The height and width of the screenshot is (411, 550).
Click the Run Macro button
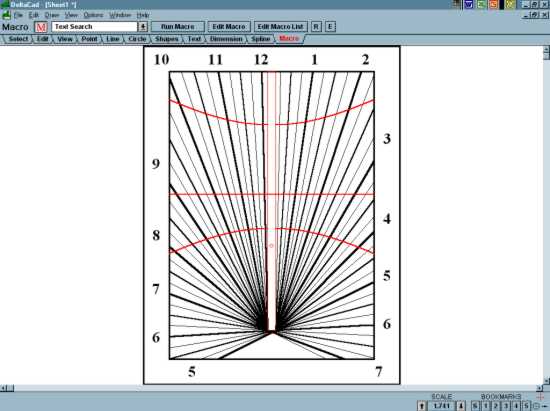(x=177, y=27)
